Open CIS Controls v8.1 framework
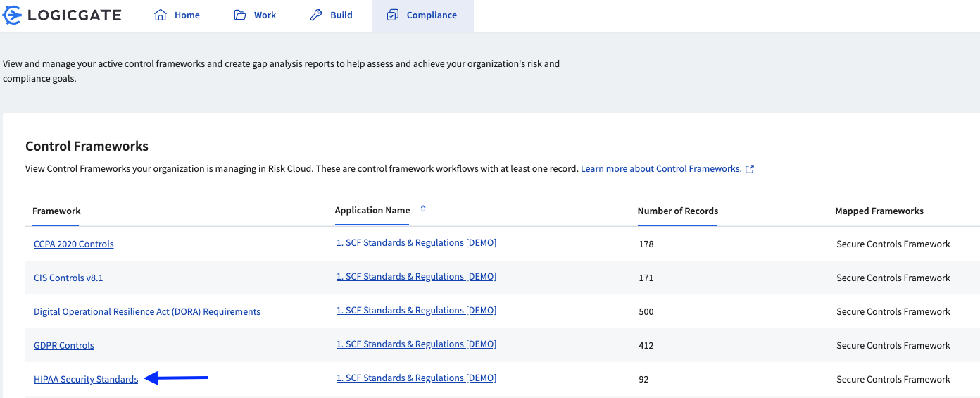Screen dimensions: 980x398 [68, 278]
